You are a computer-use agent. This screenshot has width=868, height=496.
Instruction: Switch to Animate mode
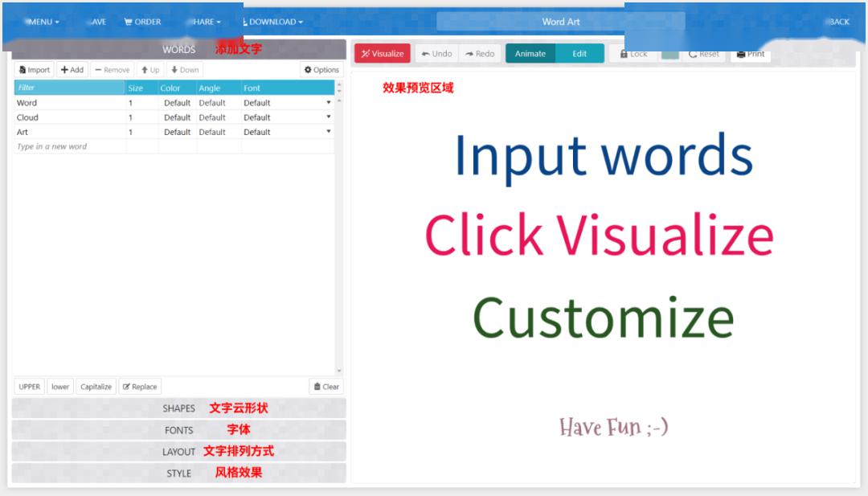tap(530, 54)
